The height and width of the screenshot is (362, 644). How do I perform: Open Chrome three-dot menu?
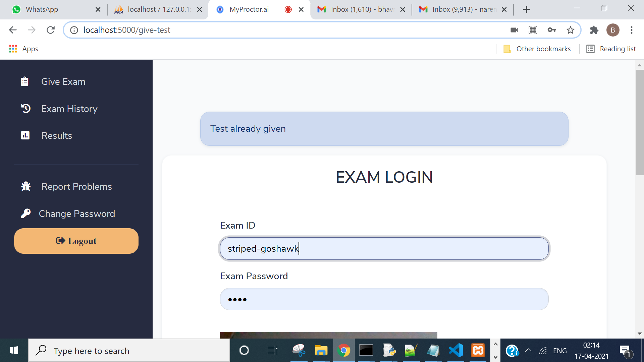631,30
